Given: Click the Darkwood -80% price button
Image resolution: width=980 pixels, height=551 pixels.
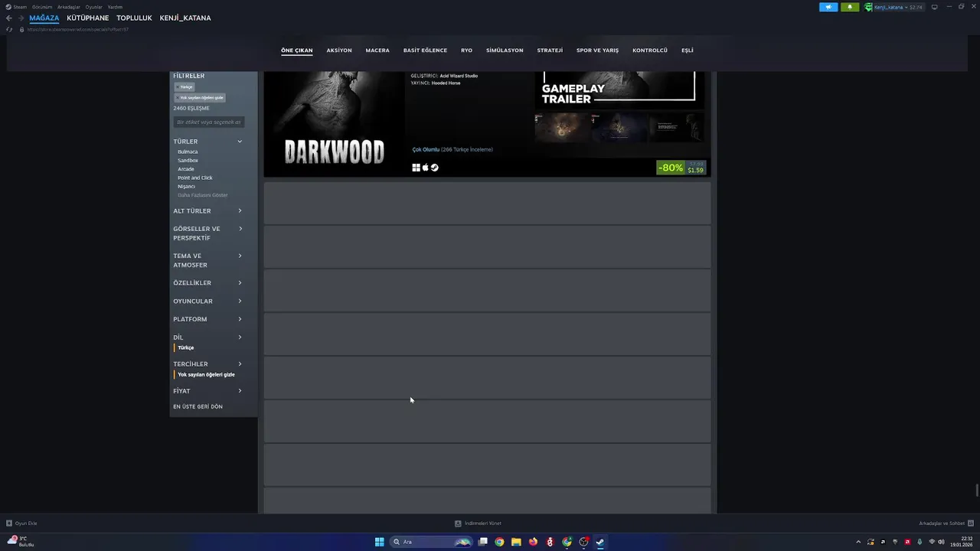Looking at the screenshot, I should coord(681,168).
